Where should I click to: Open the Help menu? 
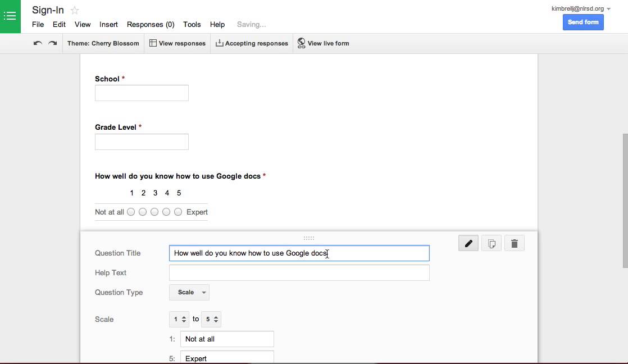pyautogui.click(x=217, y=24)
